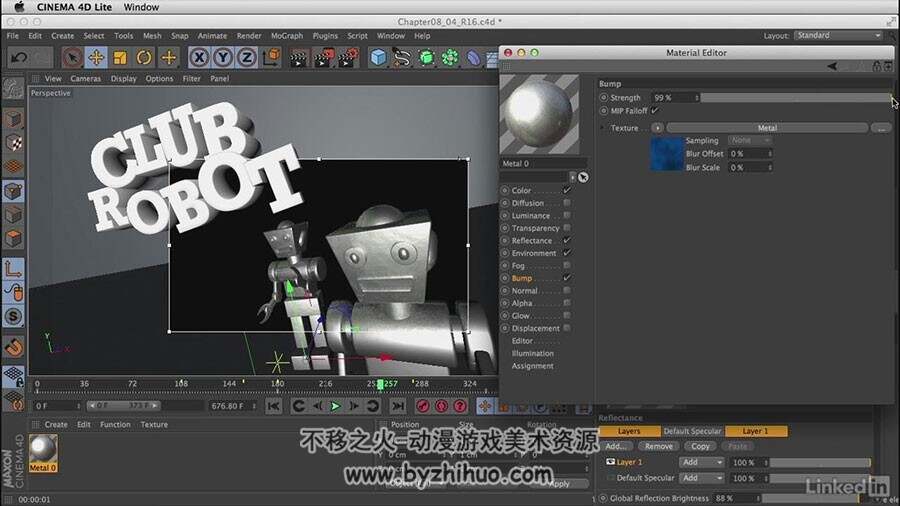Image resolution: width=900 pixels, height=506 pixels.
Task: Click go to start of timeline
Action: pos(274,406)
